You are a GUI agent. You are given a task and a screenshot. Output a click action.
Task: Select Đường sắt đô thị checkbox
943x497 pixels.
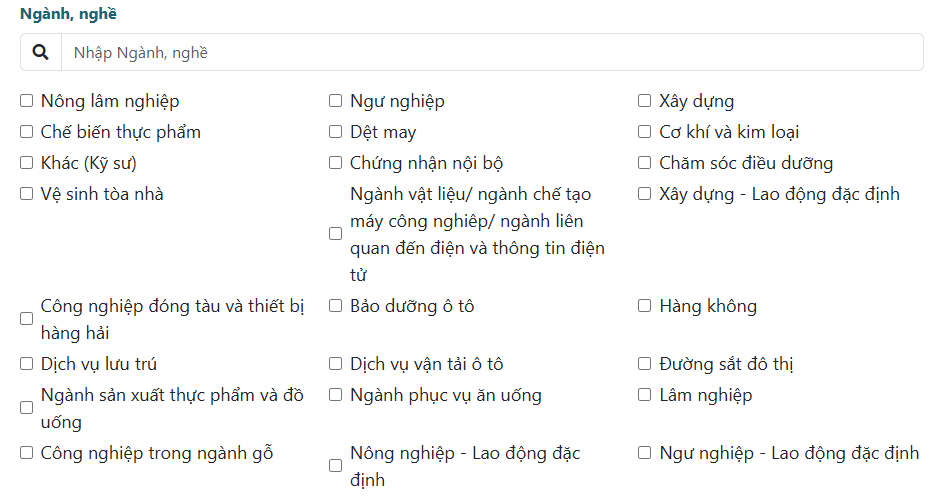pos(644,363)
